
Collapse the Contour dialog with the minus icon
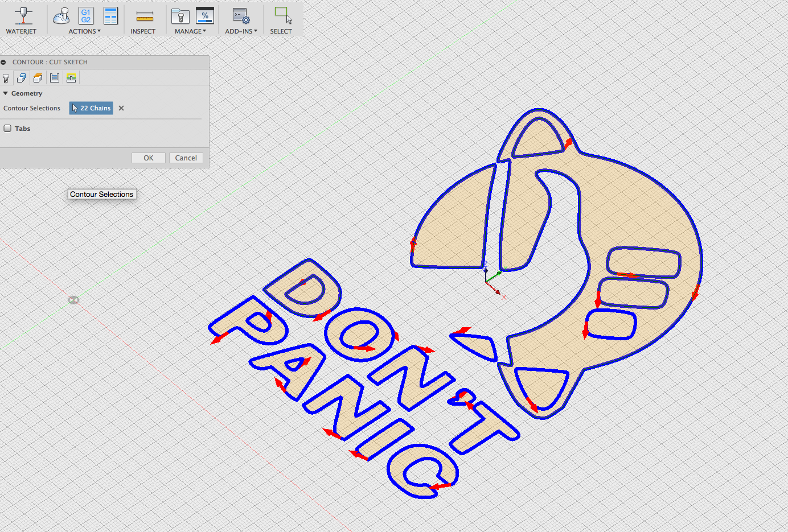tap(3, 62)
